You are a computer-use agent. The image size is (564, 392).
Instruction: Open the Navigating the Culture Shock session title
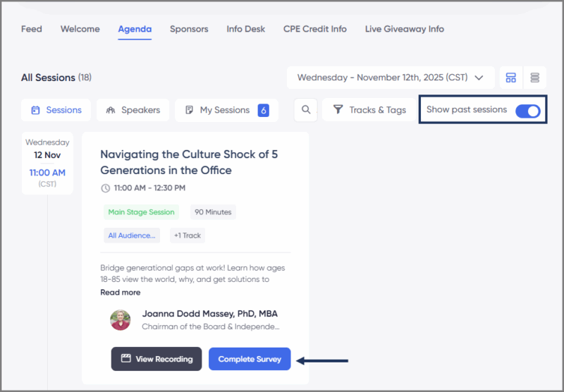[x=188, y=162]
